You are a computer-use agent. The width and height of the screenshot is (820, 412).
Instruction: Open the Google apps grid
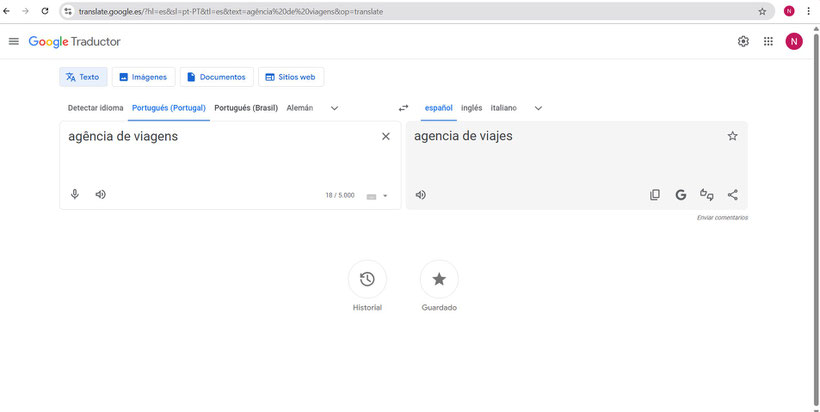768,41
